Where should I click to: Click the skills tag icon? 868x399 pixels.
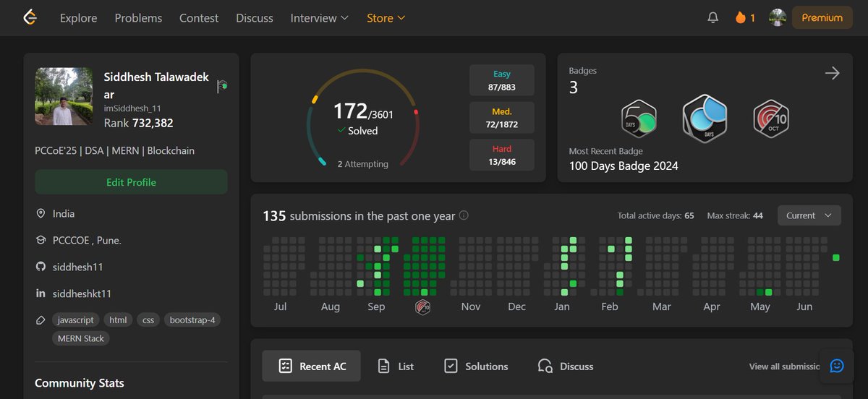(41, 319)
